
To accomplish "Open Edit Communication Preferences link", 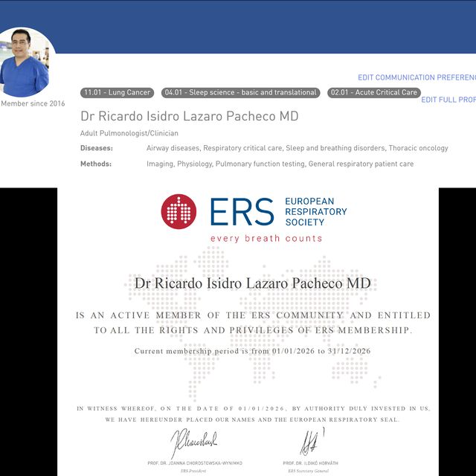I will pyautogui.click(x=416, y=77).
